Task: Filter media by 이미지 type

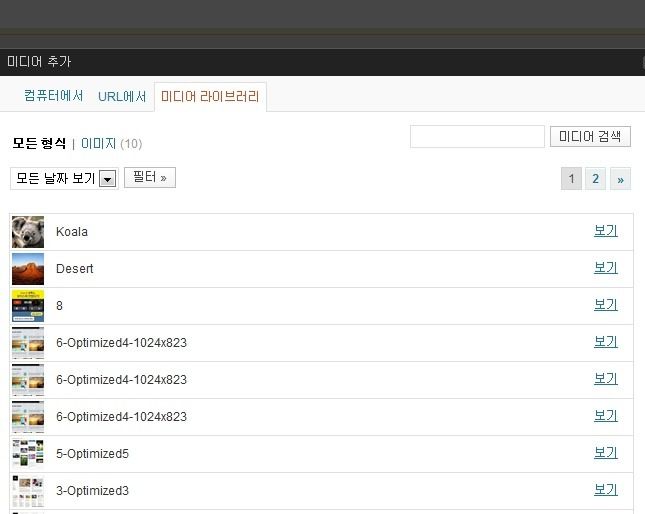Action: [x=98, y=143]
